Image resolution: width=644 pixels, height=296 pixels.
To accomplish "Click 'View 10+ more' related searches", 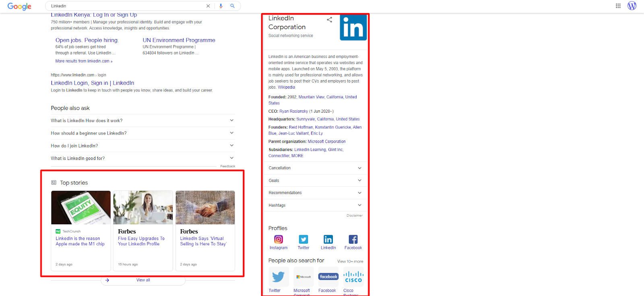I will pos(350,261).
